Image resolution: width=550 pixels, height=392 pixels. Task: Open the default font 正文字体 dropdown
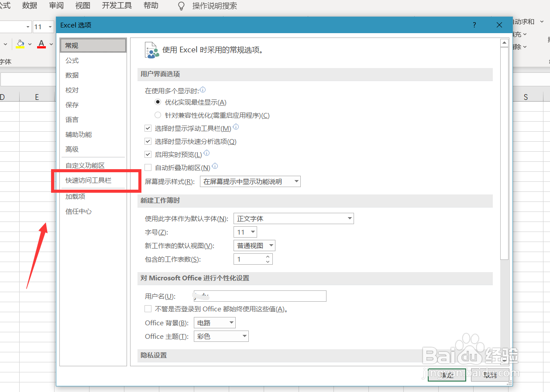tap(294, 218)
